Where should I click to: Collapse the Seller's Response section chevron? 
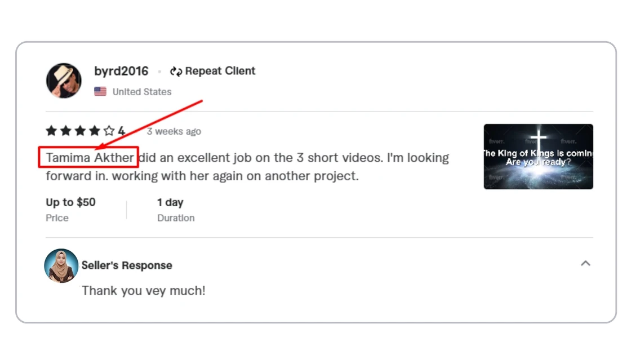click(x=585, y=263)
